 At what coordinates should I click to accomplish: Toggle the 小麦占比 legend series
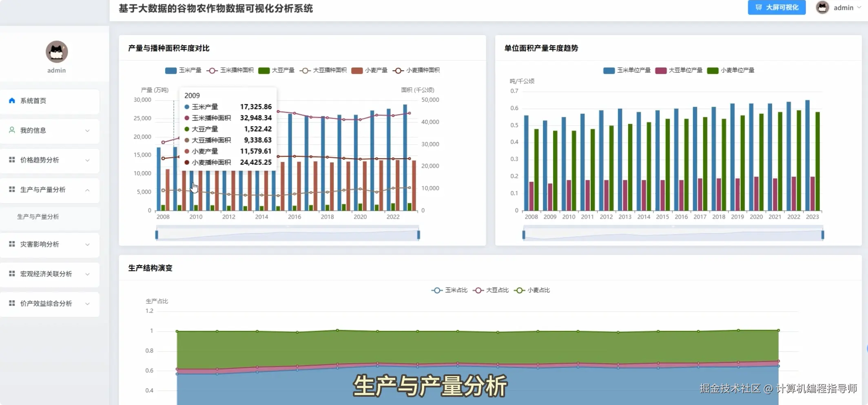click(x=532, y=290)
